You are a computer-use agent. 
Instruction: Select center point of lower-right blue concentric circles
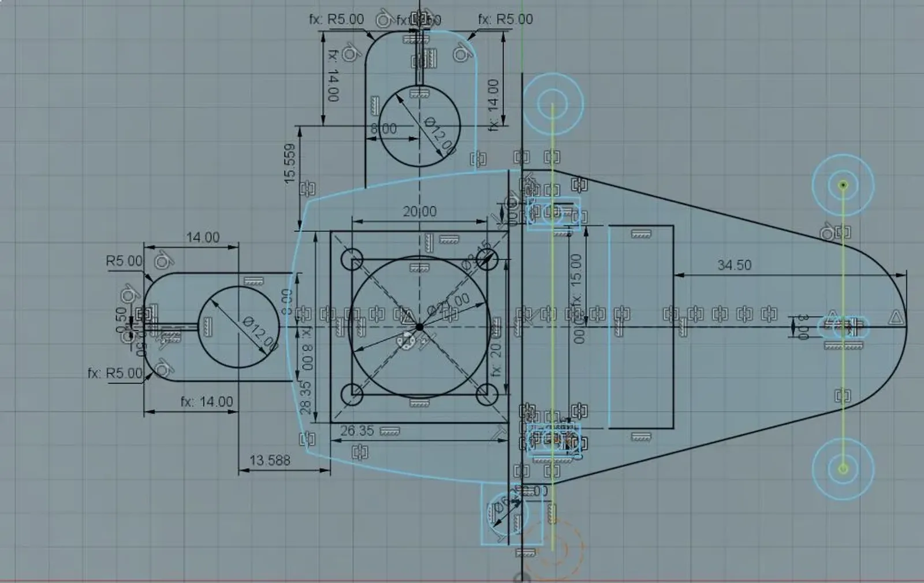click(x=843, y=468)
